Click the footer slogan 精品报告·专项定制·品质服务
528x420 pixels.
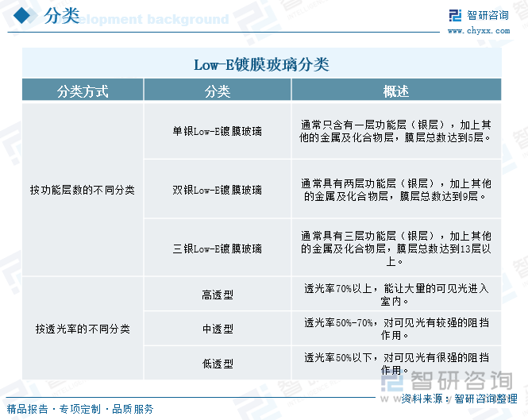click(80, 409)
